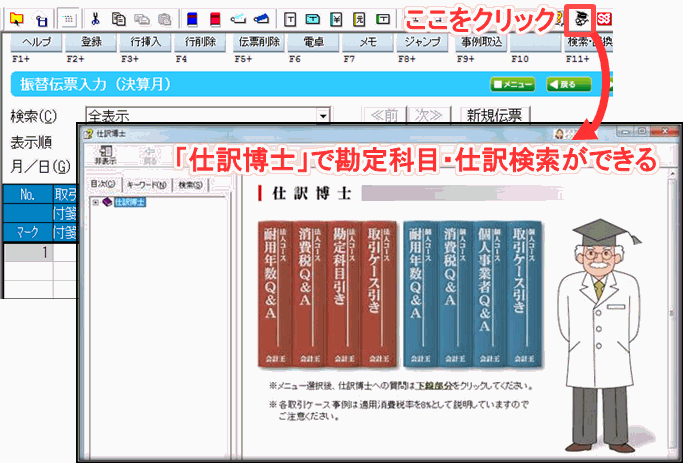Click the blue tag toolbar icon
The image size is (683, 463).
pos(261,19)
